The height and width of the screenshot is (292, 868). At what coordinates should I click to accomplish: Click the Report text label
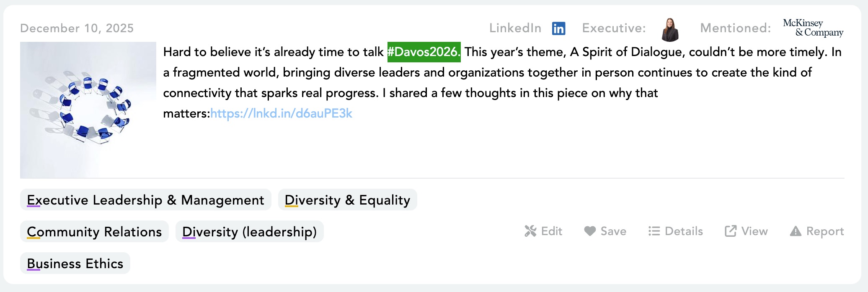(x=825, y=231)
